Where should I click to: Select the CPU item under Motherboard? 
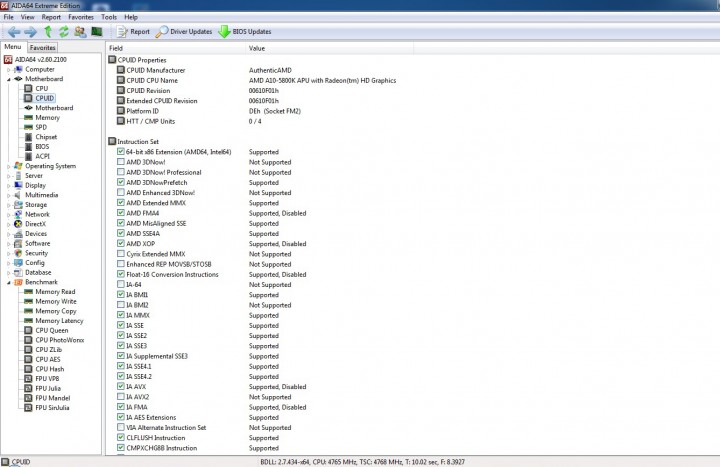[x=36, y=88]
